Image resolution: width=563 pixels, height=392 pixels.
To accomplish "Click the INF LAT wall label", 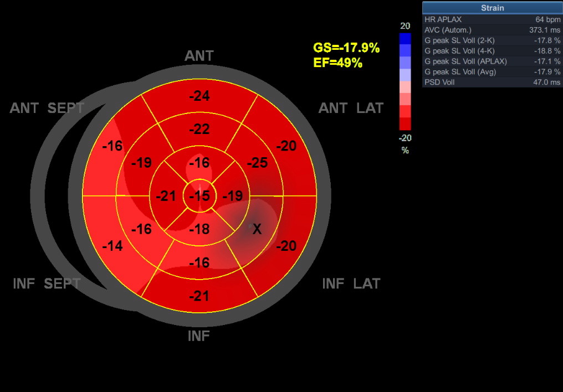I will [351, 283].
